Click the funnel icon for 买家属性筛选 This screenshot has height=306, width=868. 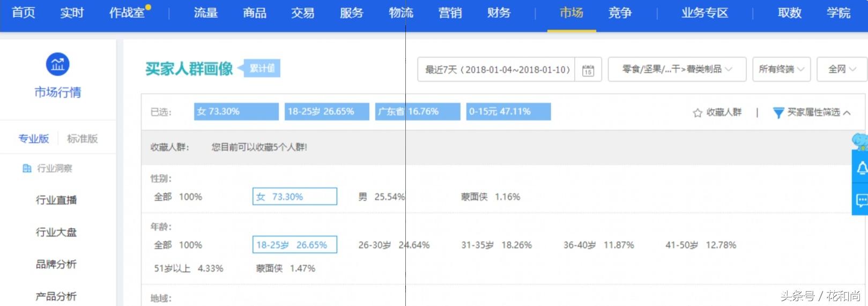point(778,113)
